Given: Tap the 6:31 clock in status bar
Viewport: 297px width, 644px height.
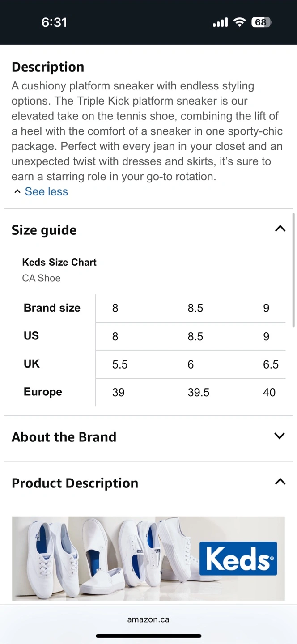Looking at the screenshot, I should (x=54, y=22).
